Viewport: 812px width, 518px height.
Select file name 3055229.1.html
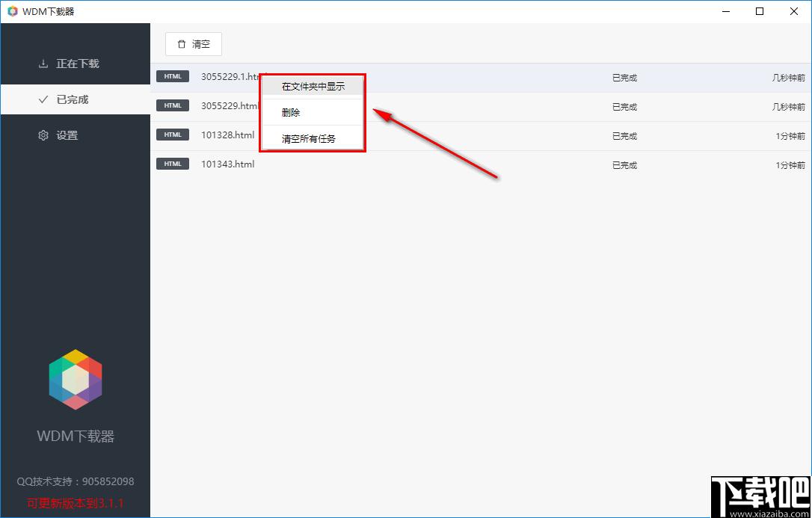coord(230,76)
